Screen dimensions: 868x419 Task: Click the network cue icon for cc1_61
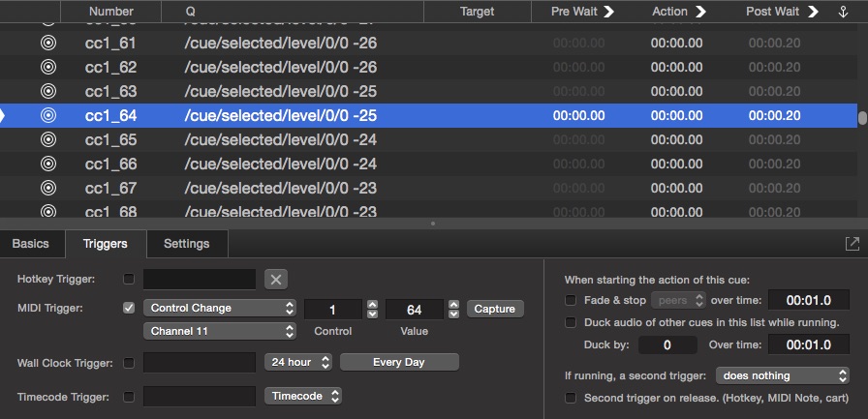47,44
